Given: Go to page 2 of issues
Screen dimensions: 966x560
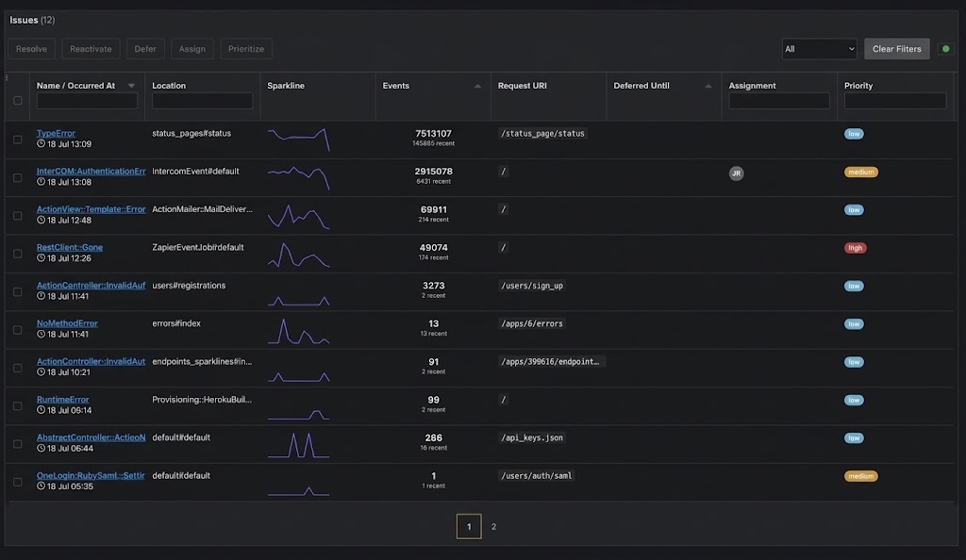Looking at the screenshot, I should 493,527.
